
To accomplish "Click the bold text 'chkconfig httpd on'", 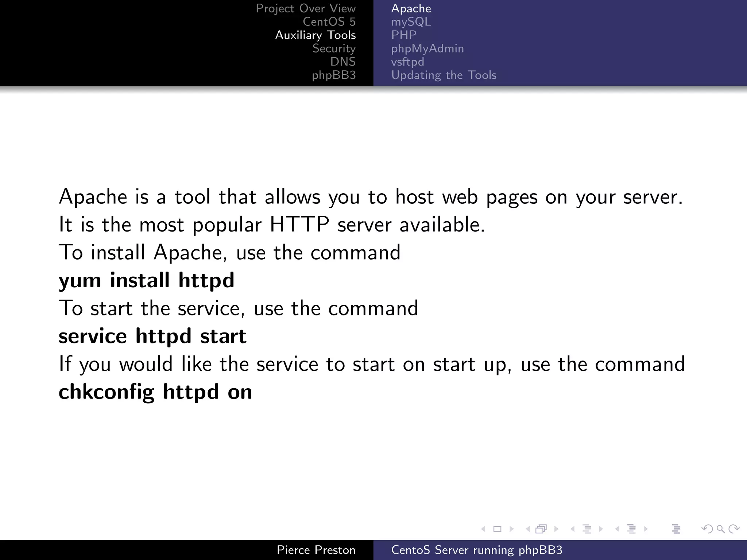I will 155,392.
